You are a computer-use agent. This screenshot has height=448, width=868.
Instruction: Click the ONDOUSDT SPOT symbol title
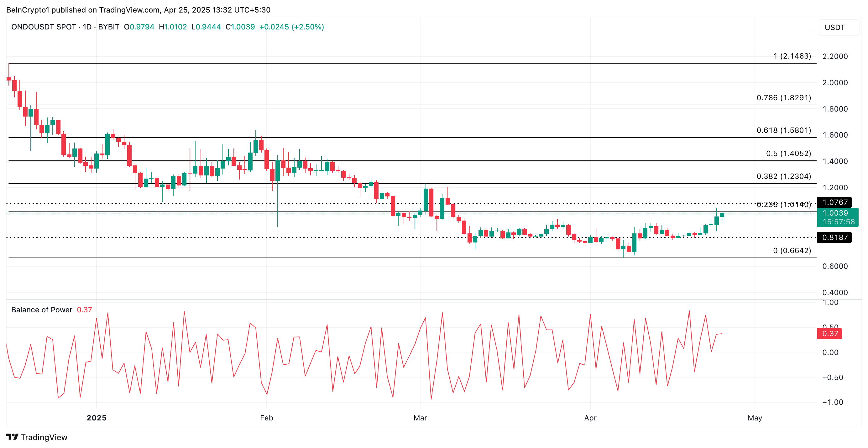[44, 27]
